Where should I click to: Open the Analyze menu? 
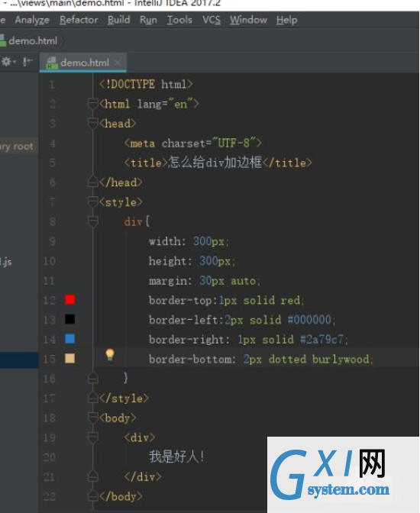(x=32, y=20)
